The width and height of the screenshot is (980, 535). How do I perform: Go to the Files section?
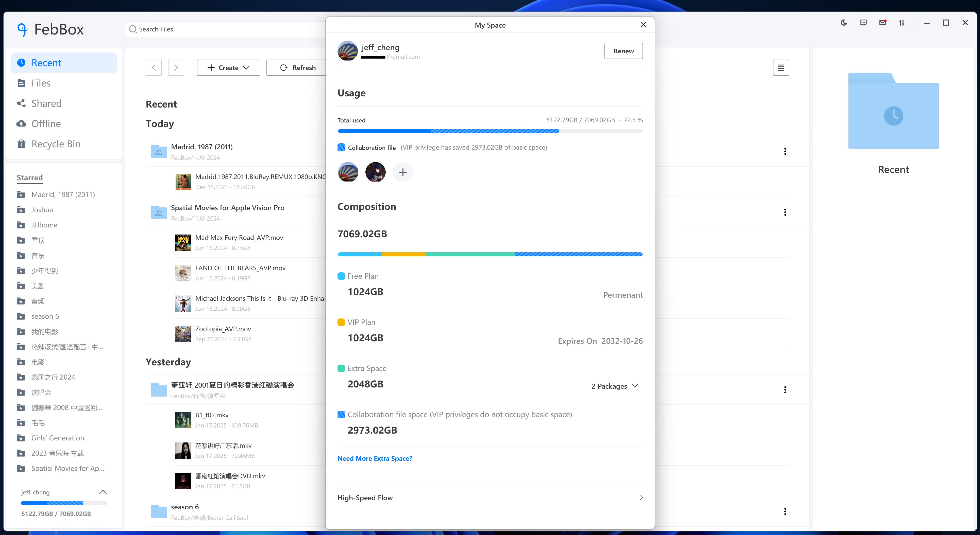(41, 83)
